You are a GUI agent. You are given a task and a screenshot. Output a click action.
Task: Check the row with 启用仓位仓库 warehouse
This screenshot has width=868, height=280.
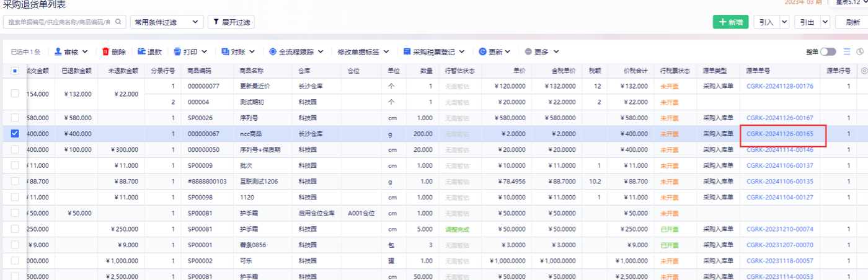tap(15, 213)
